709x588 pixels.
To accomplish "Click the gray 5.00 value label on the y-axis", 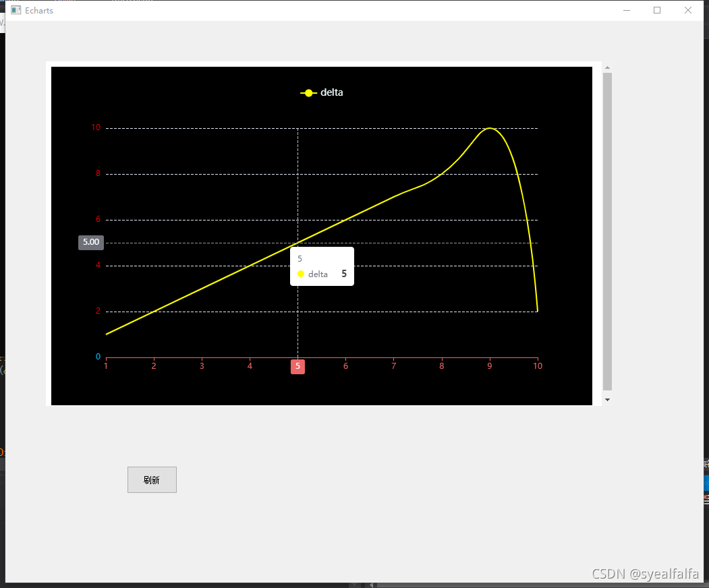I will tap(90, 242).
